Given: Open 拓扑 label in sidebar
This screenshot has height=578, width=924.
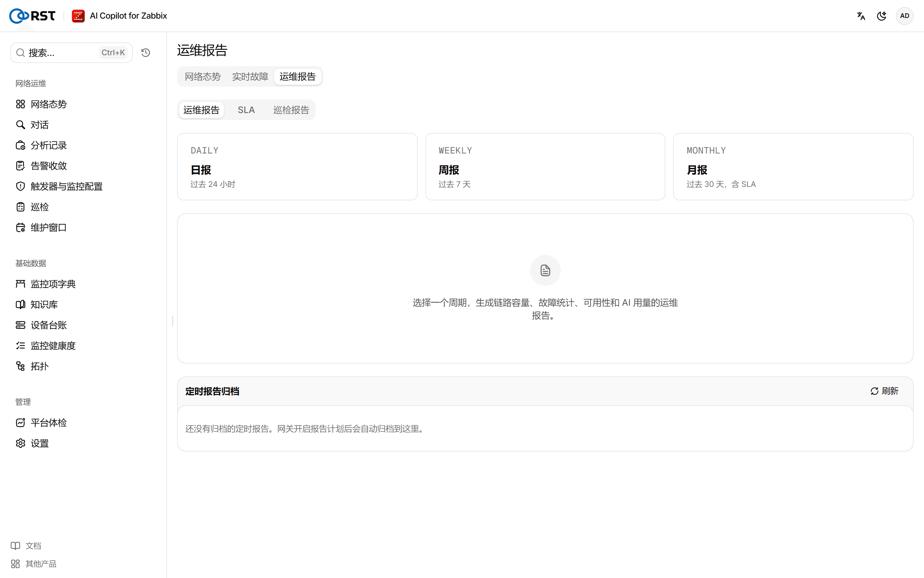Looking at the screenshot, I should 40,366.
